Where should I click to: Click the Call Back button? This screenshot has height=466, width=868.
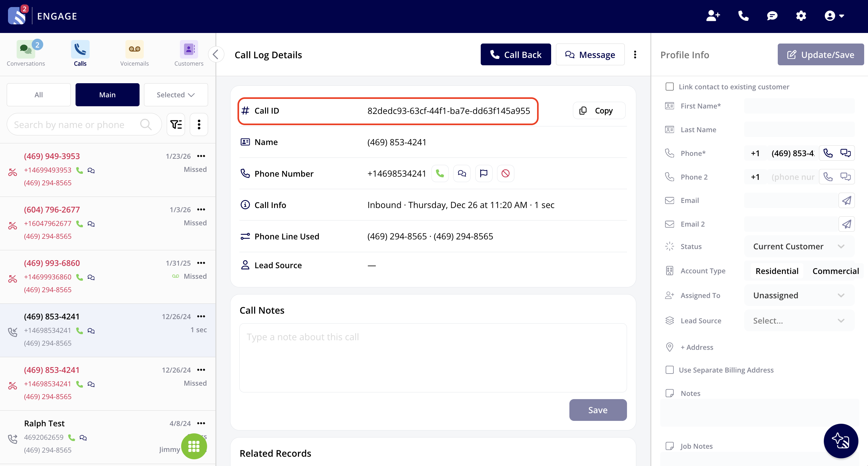click(516, 54)
